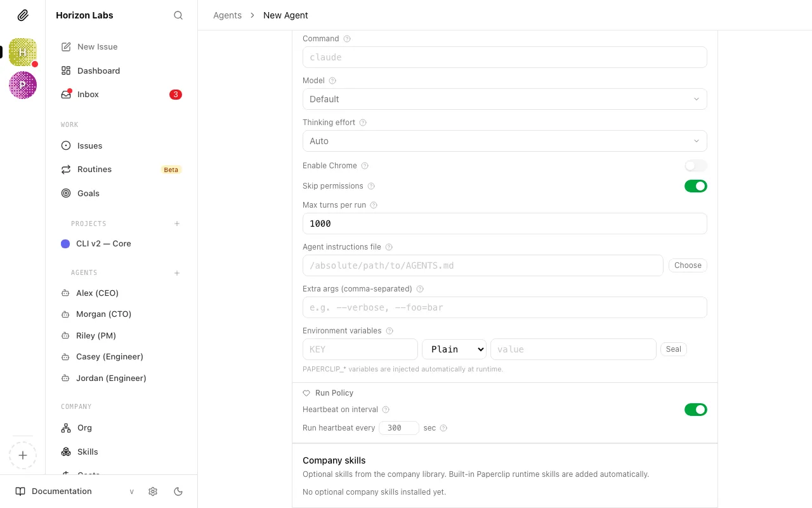Go to Agents breadcrumb
The height and width of the screenshot is (508, 812).
[227, 15]
